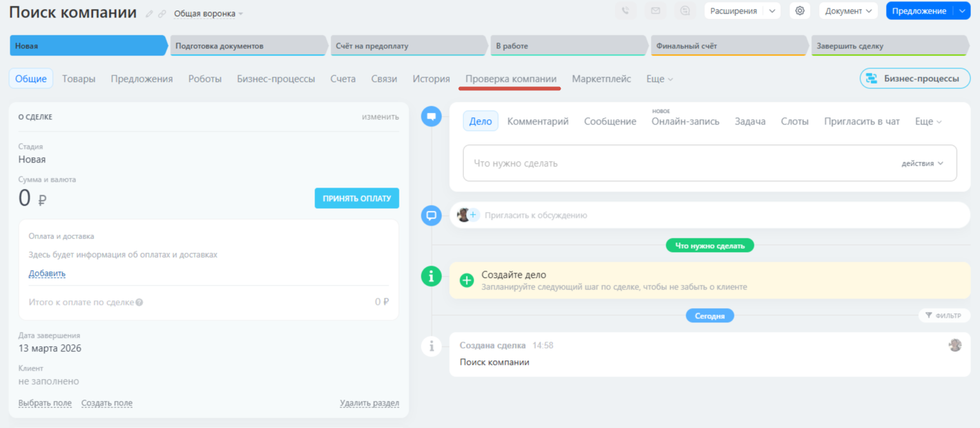
Task: Select the Финальный счёт stage
Action: pyautogui.click(x=729, y=46)
